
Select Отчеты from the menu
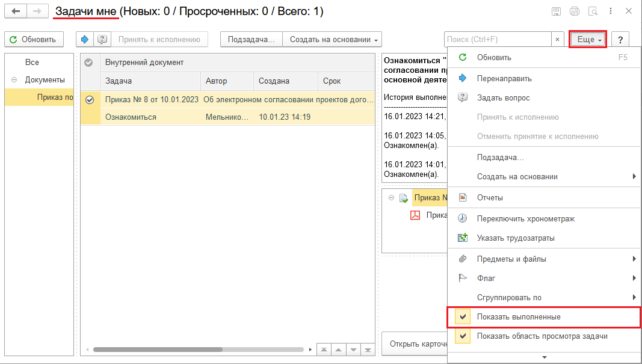490,197
